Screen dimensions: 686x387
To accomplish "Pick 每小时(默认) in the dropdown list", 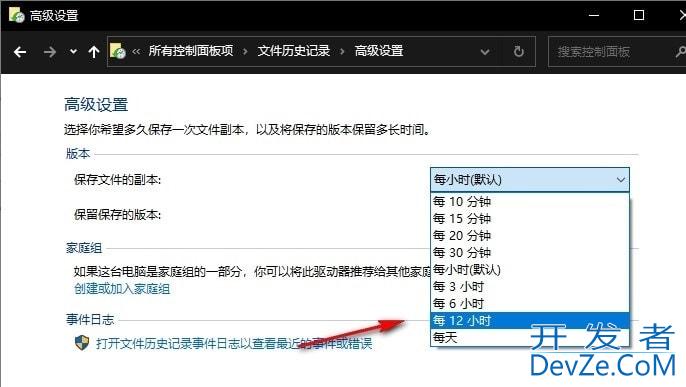I will point(530,270).
